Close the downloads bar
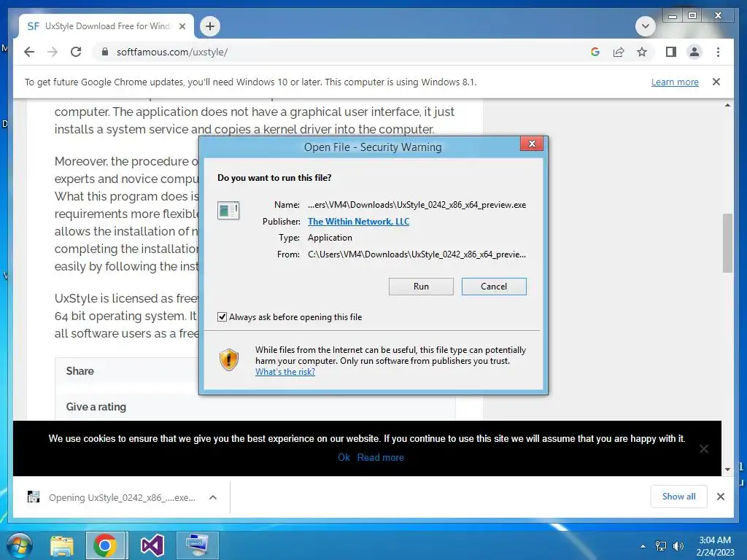 [x=721, y=497]
